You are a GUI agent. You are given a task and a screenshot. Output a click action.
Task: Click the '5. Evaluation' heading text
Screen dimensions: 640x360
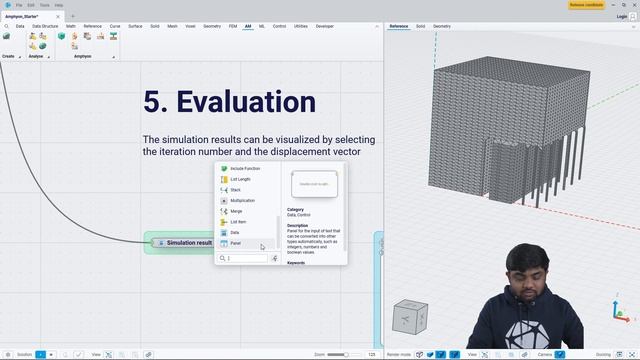(230, 102)
